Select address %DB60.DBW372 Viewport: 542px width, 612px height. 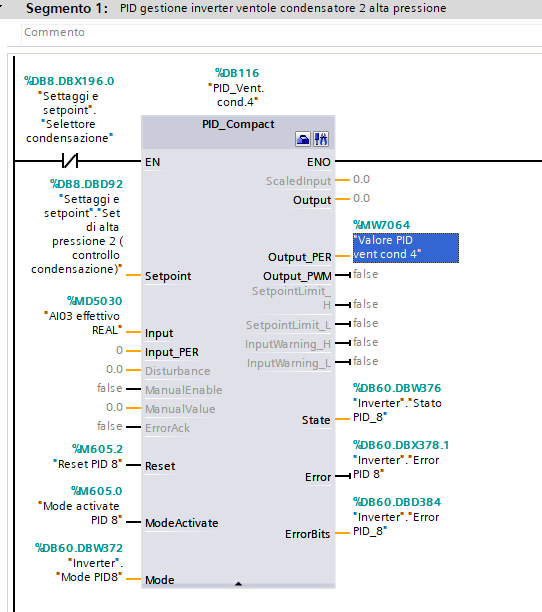(79, 548)
